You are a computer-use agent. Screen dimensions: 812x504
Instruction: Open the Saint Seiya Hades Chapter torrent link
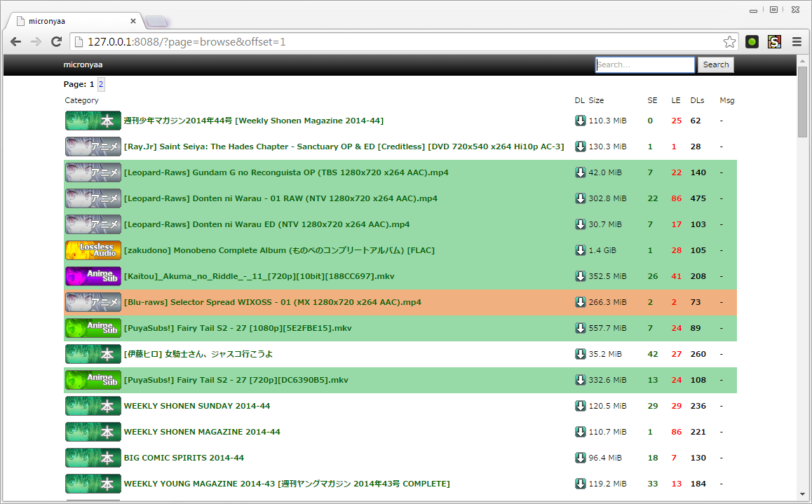click(x=344, y=147)
